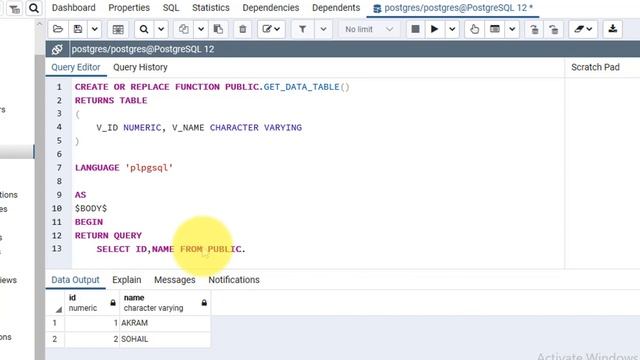Click the CREATE OR REPLACE FUNCTION line
The width and height of the screenshot is (640, 360).
(212, 87)
